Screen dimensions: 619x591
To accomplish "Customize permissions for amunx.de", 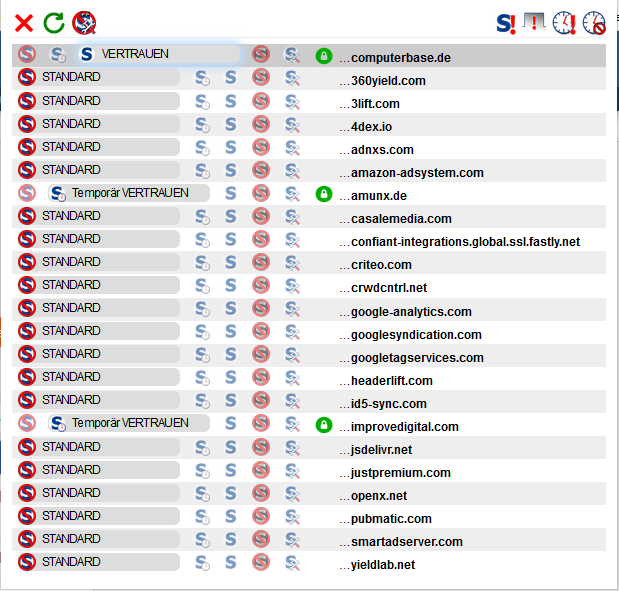I will (293, 194).
